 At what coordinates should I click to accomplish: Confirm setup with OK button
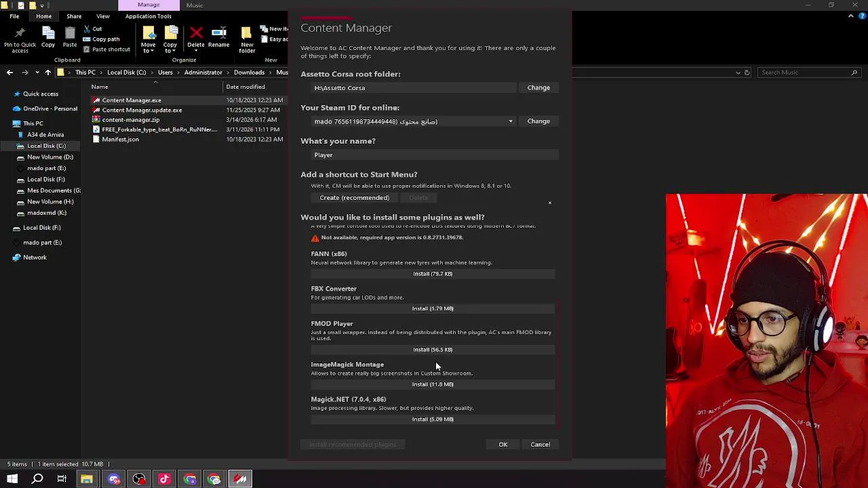(503, 445)
